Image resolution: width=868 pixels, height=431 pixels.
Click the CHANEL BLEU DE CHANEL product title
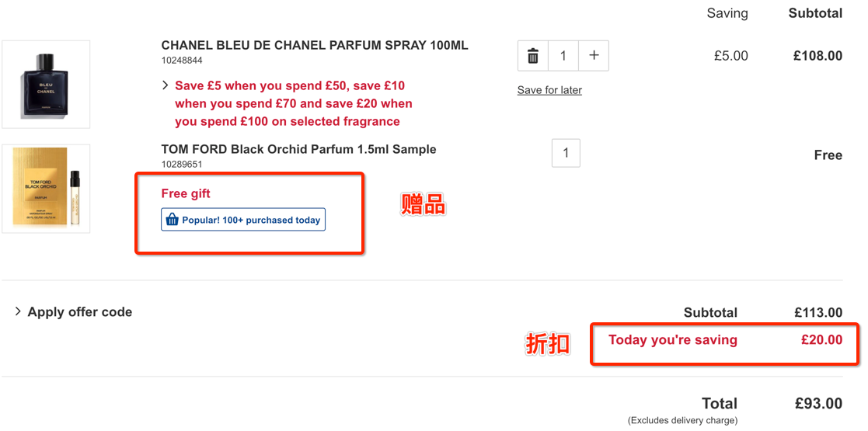tap(315, 45)
